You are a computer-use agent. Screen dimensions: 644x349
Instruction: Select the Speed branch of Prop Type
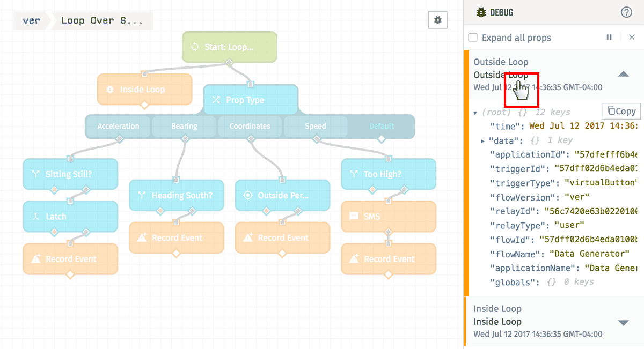pos(316,127)
